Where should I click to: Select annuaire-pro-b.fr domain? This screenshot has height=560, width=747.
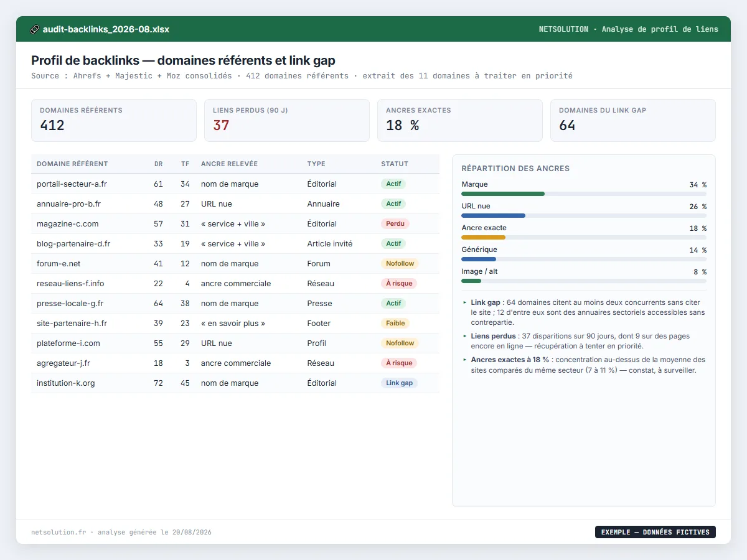(x=68, y=204)
